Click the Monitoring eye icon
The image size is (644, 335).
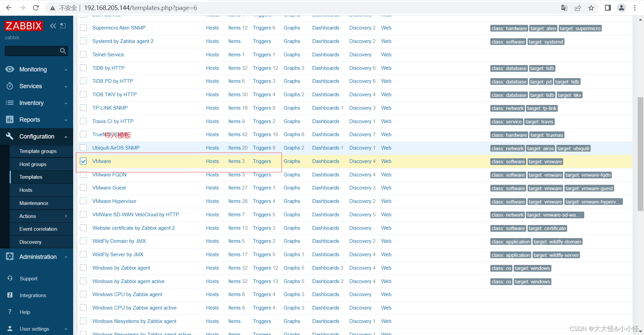pyautogui.click(x=10, y=69)
